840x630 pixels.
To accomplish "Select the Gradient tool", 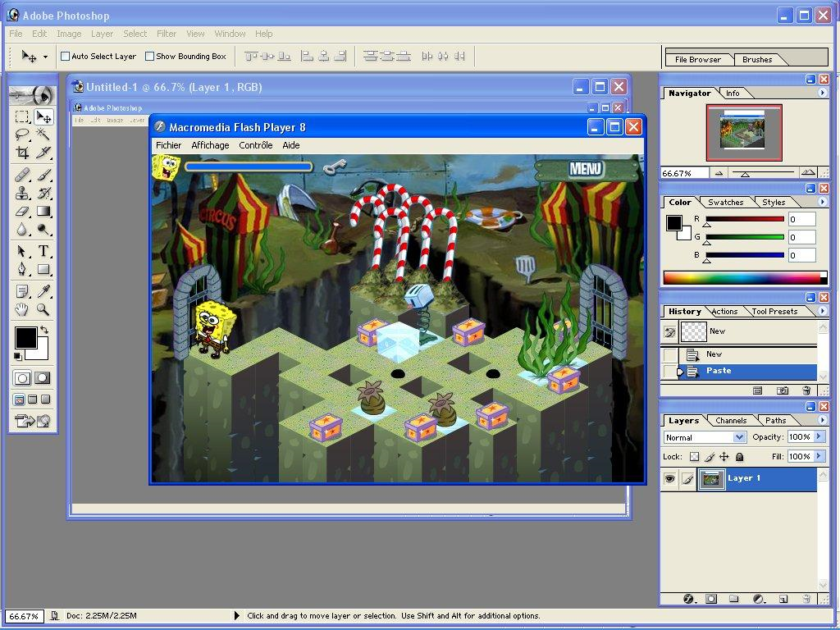I will [x=43, y=211].
